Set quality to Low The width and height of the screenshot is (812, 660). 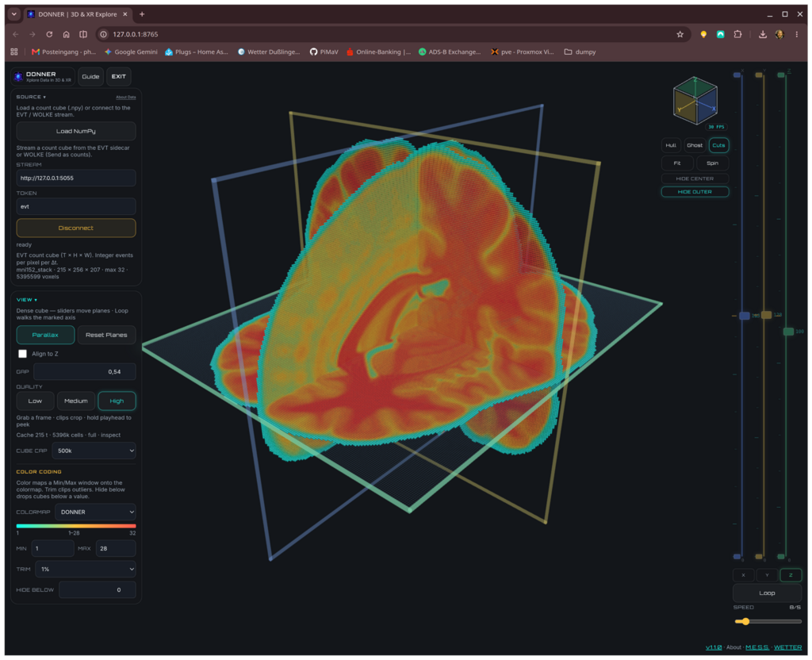[35, 401]
